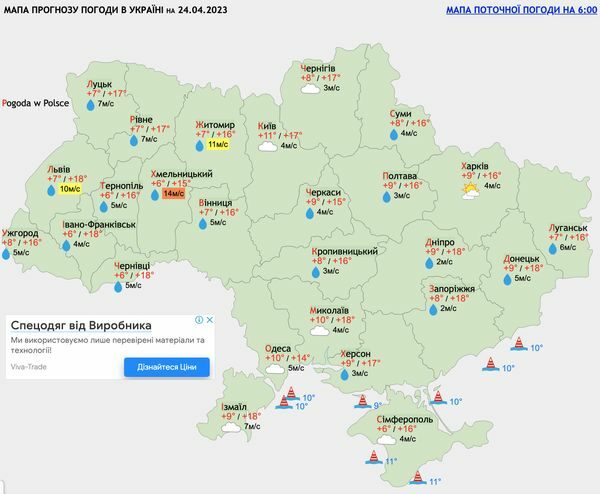This screenshot has width=600, height=494.
Task: Click the rain drop icon under Хмельницький
Action: 155,195
